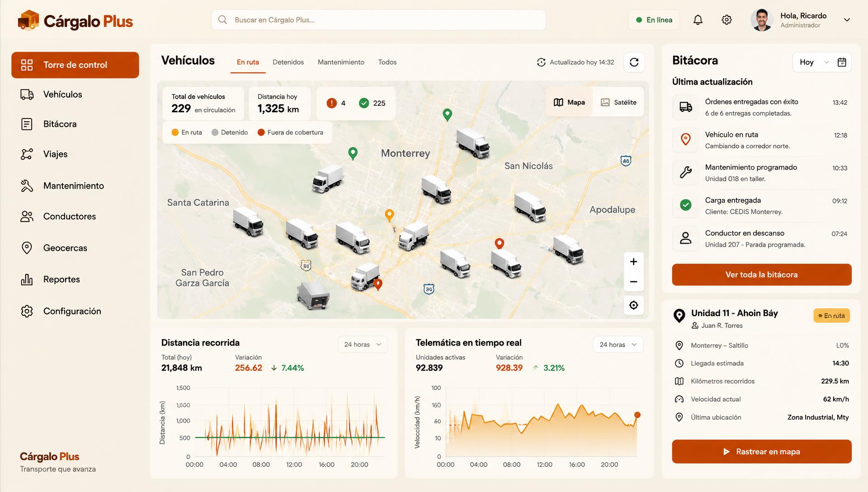Open Mantenimiento programado log entry
Viewport: 868px width, 492px height.
(x=761, y=173)
